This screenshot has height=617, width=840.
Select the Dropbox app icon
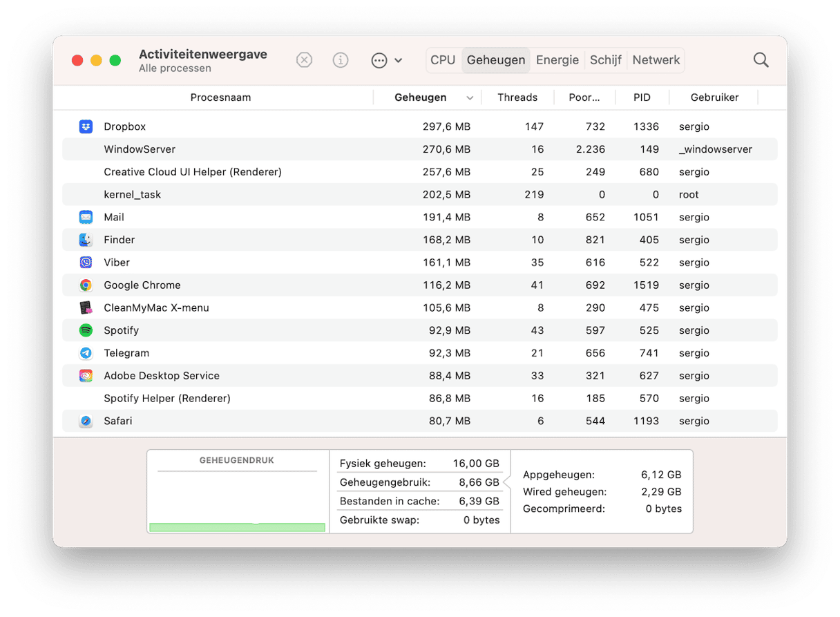click(x=86, y=126)
